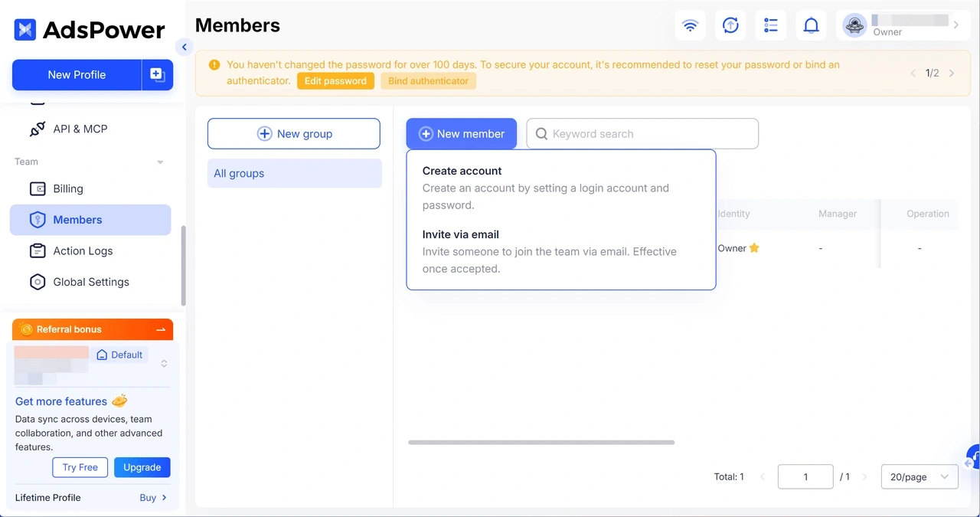Click the star icon next to Owner

[x=754, y=247]
